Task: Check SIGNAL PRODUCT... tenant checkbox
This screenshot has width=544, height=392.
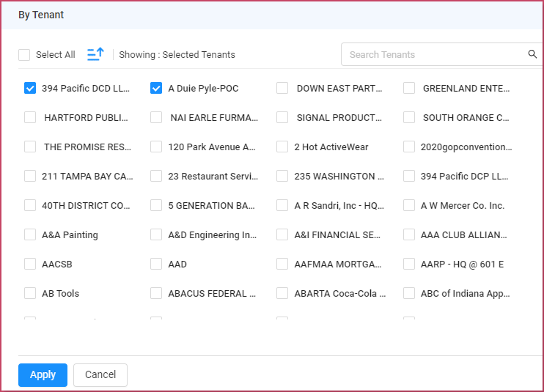Action: [282, 117]
